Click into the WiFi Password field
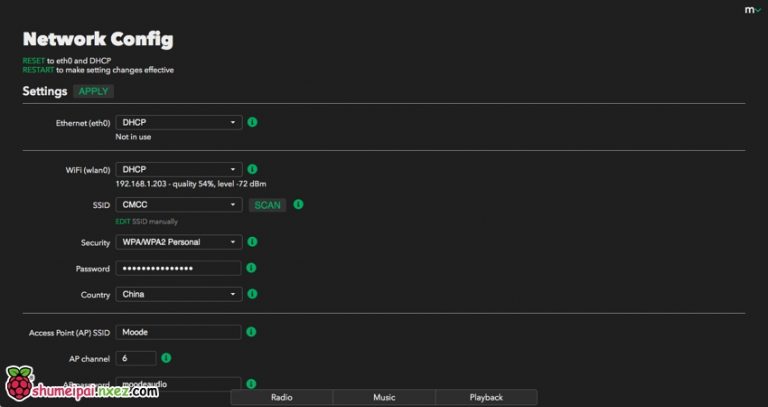The width and height of the screenshot is (768, 407). pyautogui.click(x=179, y=268)
